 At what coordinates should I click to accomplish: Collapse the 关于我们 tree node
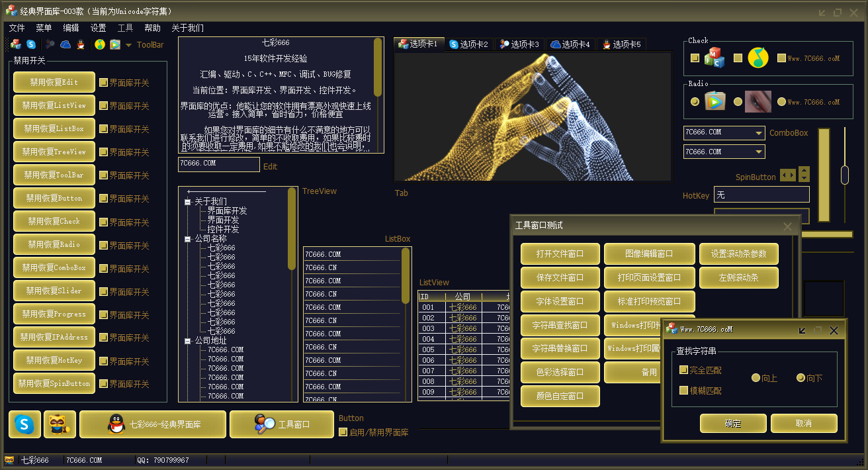(188, 202)
